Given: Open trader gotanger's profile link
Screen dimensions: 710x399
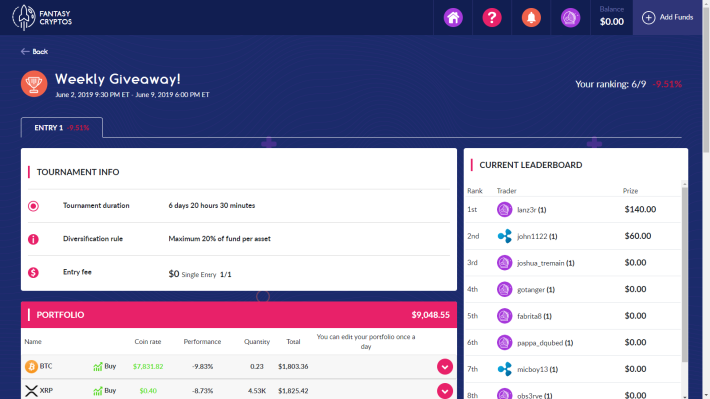Looking at the screenshot, I should [x=536, y=289].
